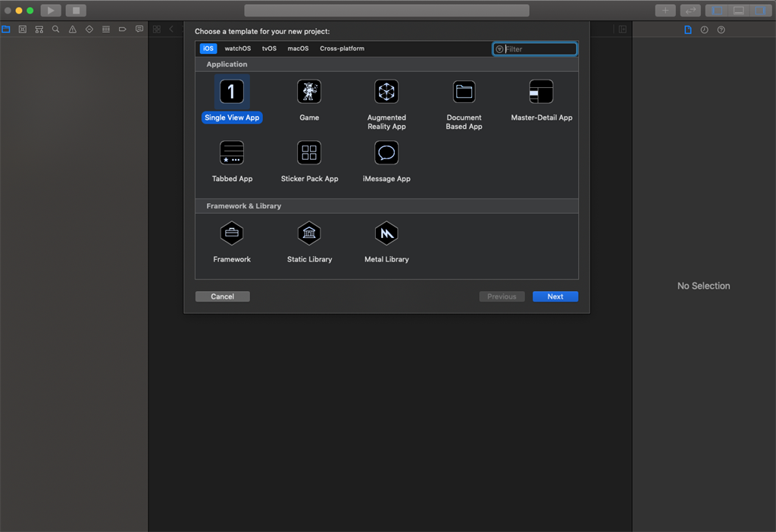Click the add editor split icon

pyautogui.click(x=623, y=30)
